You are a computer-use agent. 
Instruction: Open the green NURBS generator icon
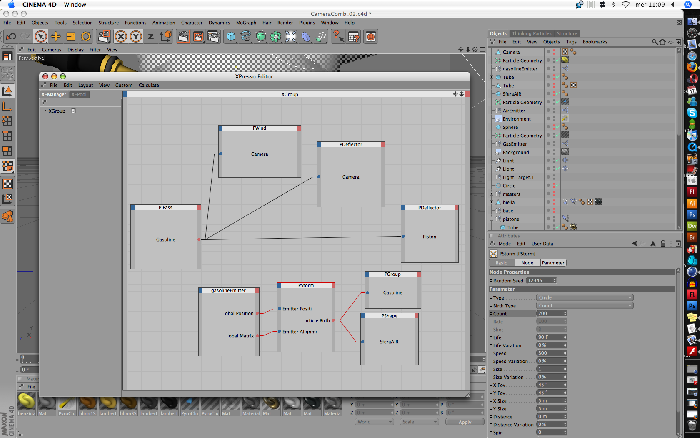pyautogui.click(x=261, y=37)
